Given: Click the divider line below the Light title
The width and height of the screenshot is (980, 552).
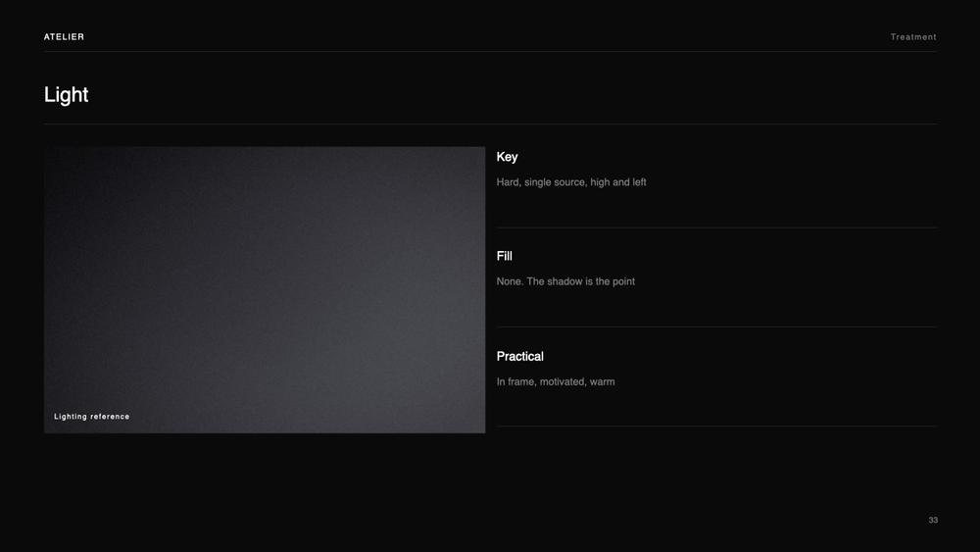Looking at the screenshot, I should pos(490,124).
